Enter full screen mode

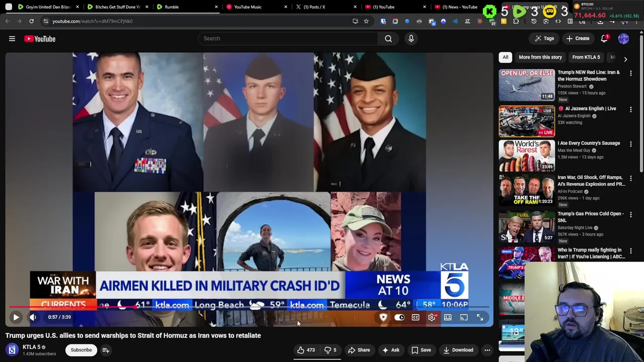480,317
